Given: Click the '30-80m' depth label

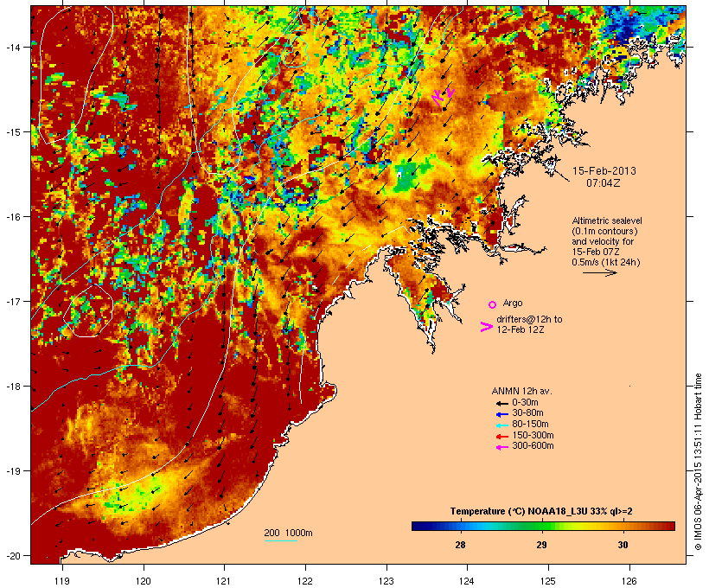Looking at the screenshot, I should click(x=527, y=413).
